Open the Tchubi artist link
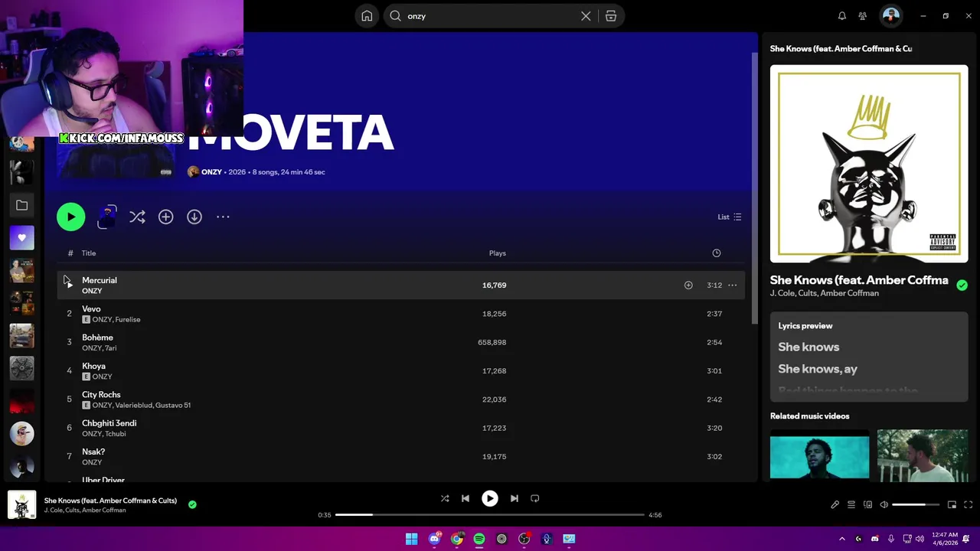This screenshot has width=980, height=551. pyautogui.click(x=116, y=434)
